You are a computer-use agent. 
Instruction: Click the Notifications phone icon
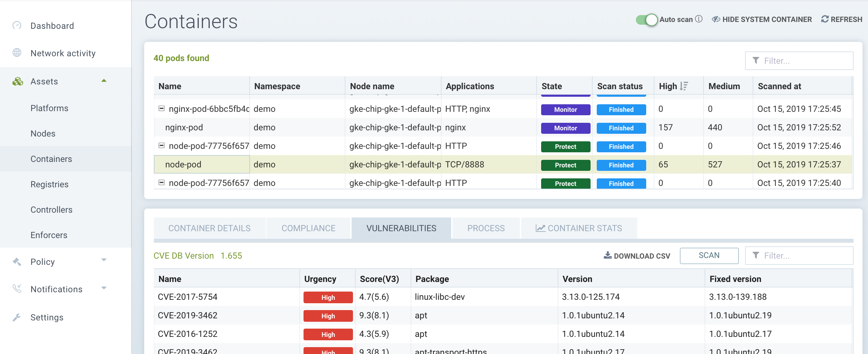[x=17, y=289]
